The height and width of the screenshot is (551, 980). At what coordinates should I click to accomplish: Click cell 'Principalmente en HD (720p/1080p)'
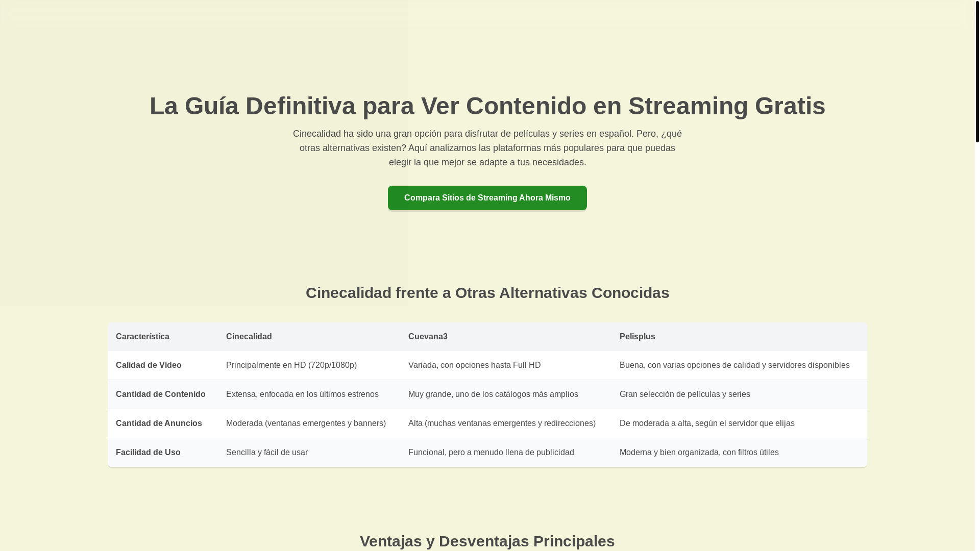pyautogui.click(x=309, y=365)
